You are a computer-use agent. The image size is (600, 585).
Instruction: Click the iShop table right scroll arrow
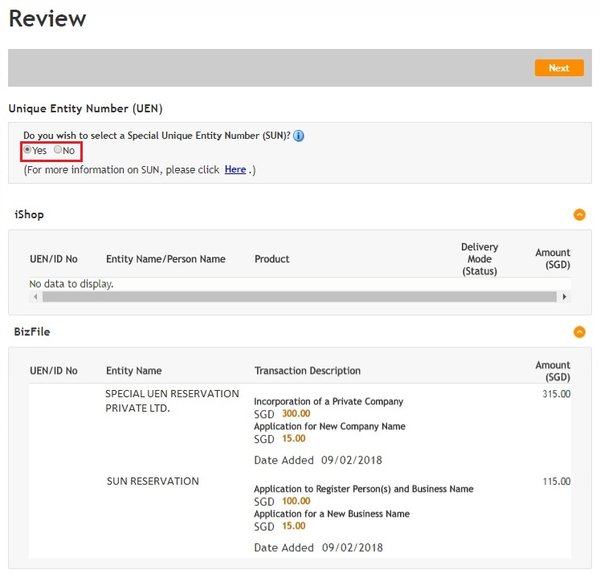564,297
